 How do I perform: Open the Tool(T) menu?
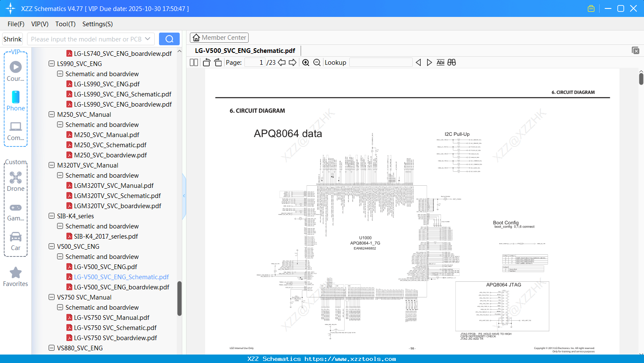[65, 24]
